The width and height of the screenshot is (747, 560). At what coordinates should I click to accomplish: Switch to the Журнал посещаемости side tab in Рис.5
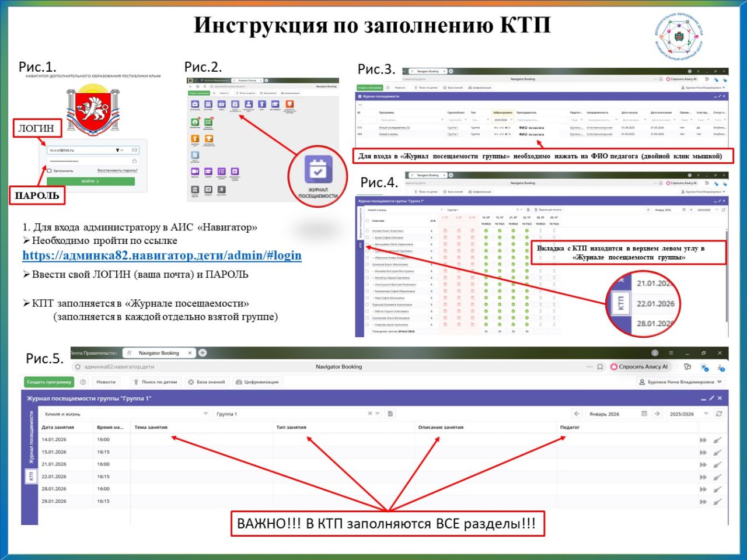(x=32, y=438)
